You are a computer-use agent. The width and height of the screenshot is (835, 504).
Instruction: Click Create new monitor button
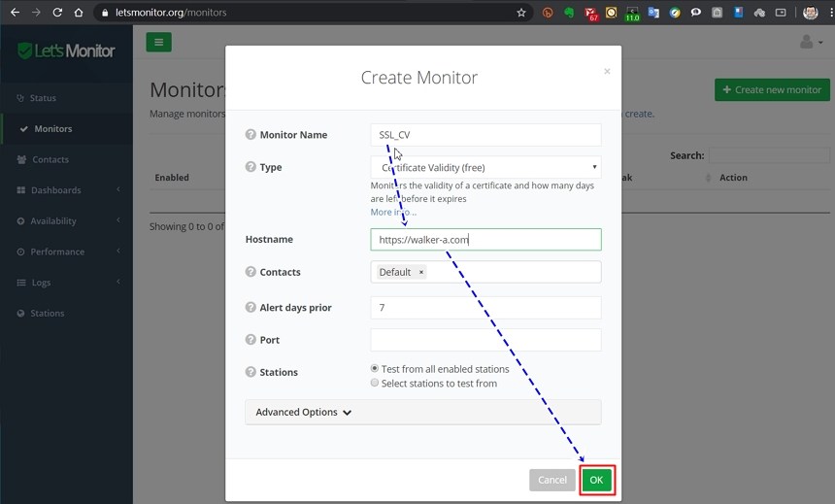772,90
